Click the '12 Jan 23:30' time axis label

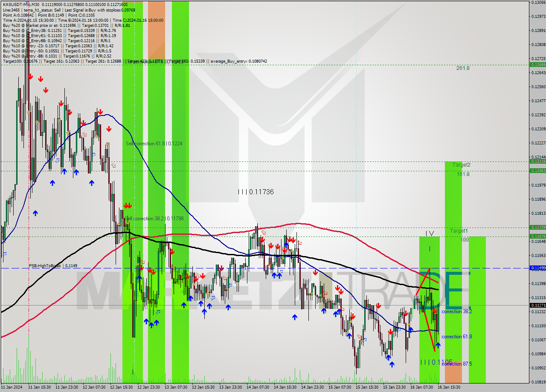(x=149, y=387)
